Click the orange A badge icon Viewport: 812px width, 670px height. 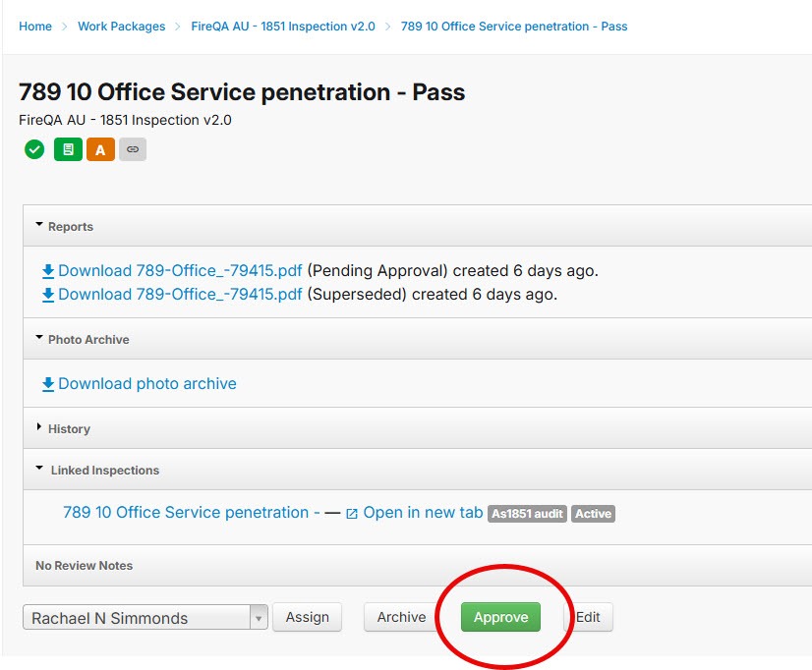point(100,149)
